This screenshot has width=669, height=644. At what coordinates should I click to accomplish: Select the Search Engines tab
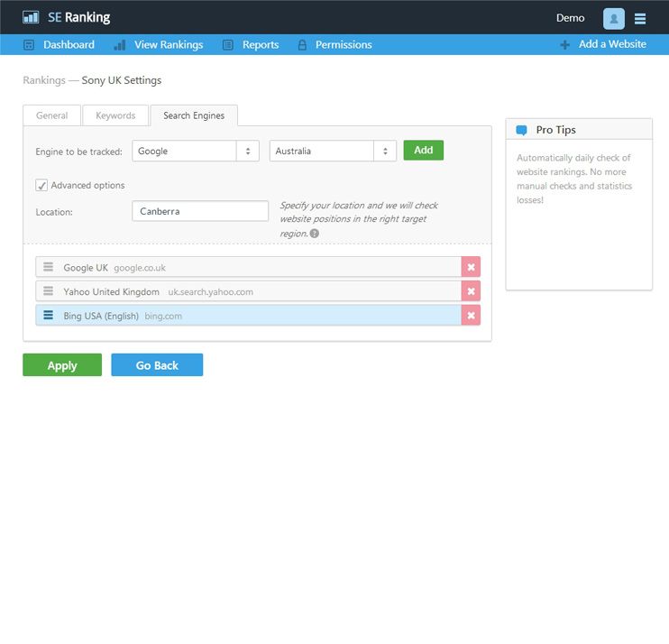[194, 115]
